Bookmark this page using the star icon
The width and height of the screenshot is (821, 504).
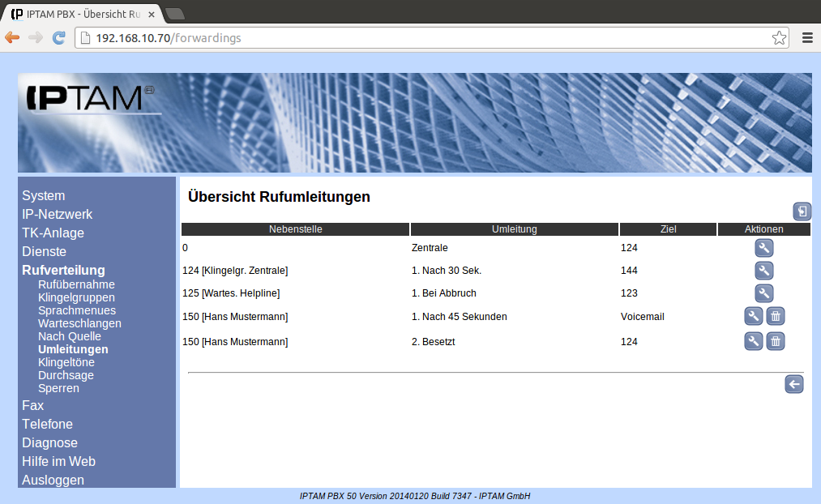coord(778,38)
